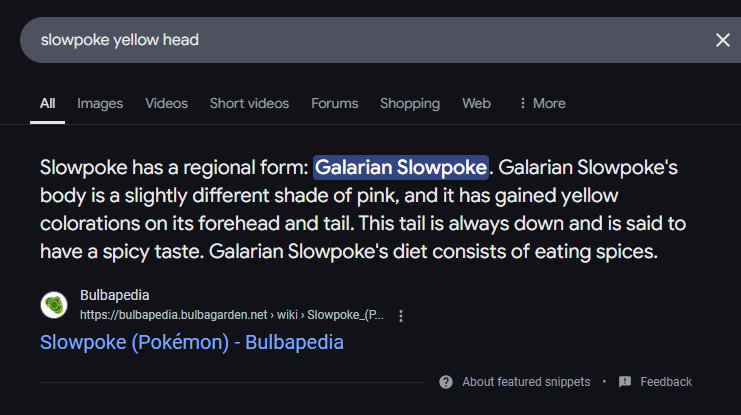Screen dimensions: 741x415
Task: Select the Short videos tab
Action: [249, 103]
